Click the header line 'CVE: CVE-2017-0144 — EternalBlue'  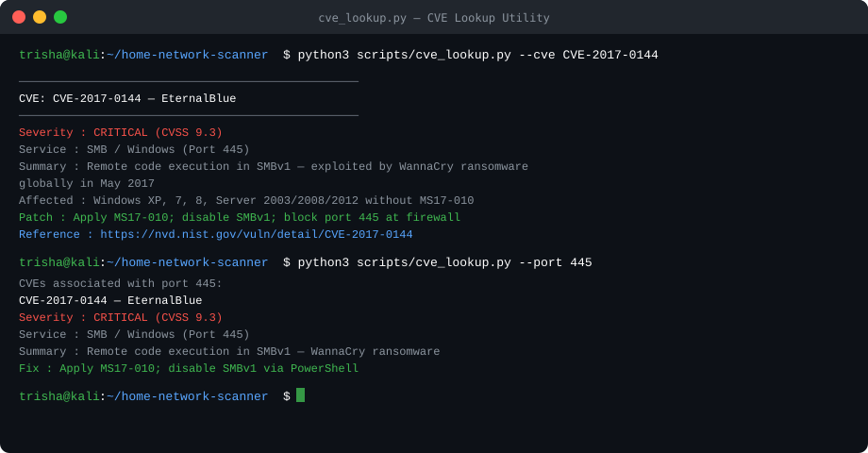point(127,98)
